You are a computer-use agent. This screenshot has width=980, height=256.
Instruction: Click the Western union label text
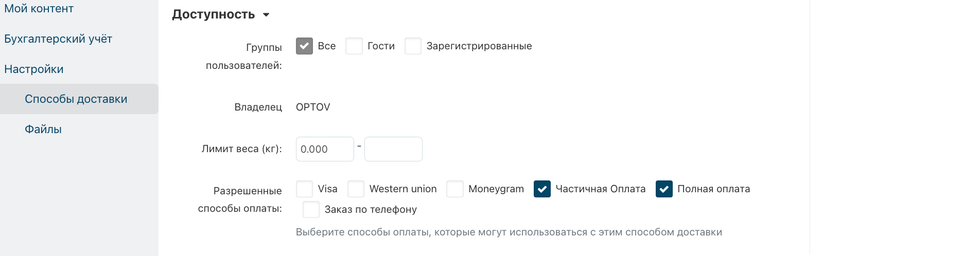point(403,189)
